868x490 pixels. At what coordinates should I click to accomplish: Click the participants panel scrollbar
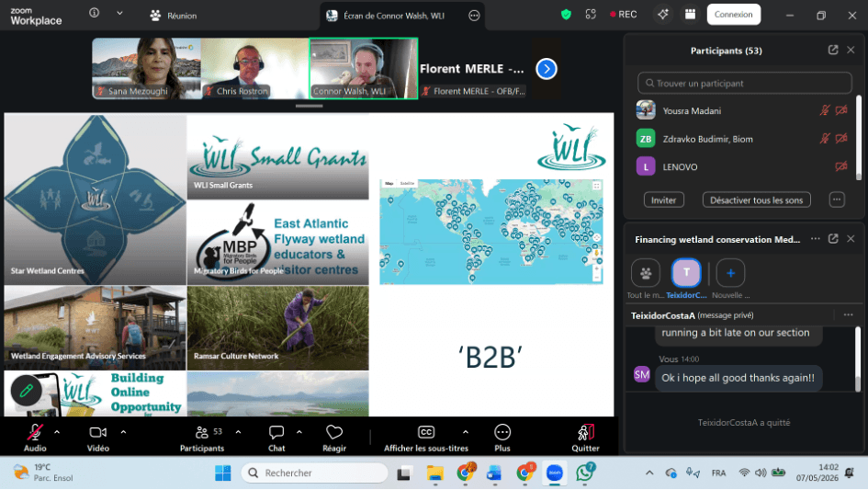[x=859, y=138]
